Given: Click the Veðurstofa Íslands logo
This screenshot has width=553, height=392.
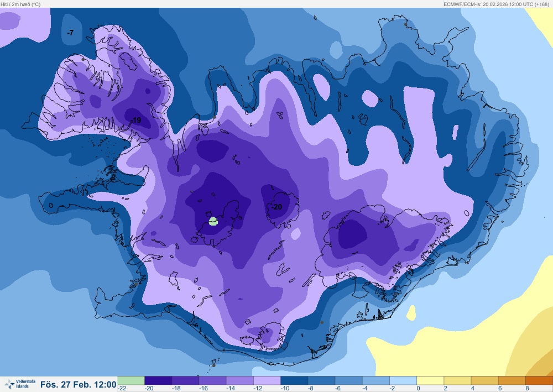Looking at the screenshot, I should (x=20, y=384).
